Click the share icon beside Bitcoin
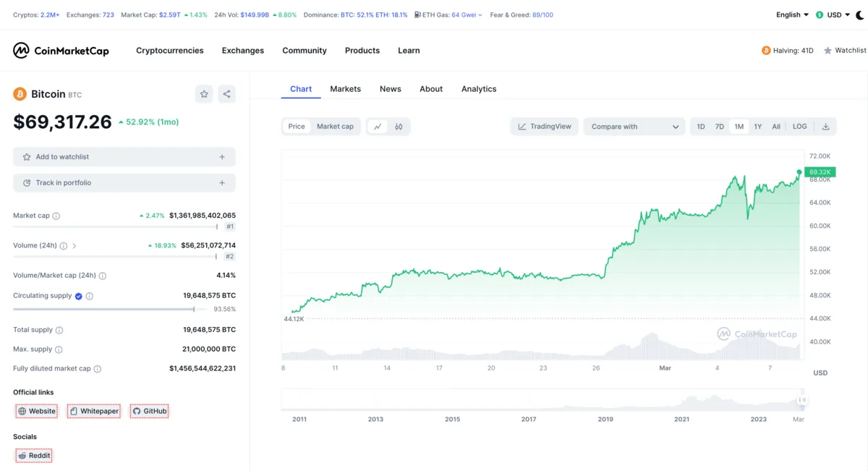 tap(226, 94)
